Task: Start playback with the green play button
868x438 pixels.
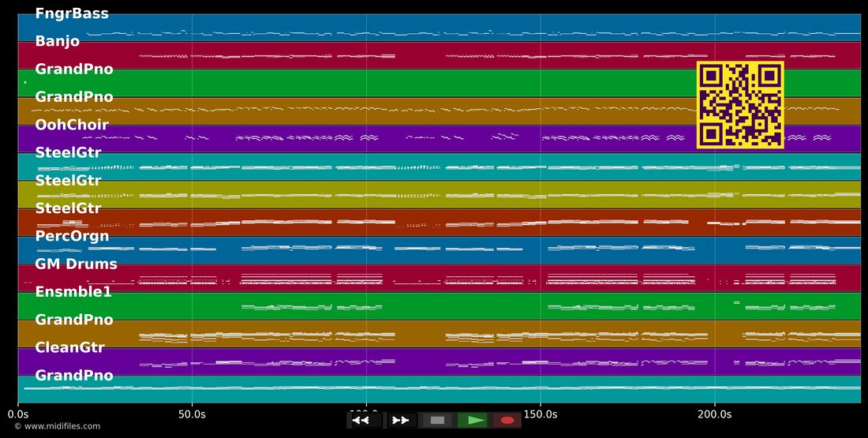Action: pyautogui.click(x=473, y=421)
